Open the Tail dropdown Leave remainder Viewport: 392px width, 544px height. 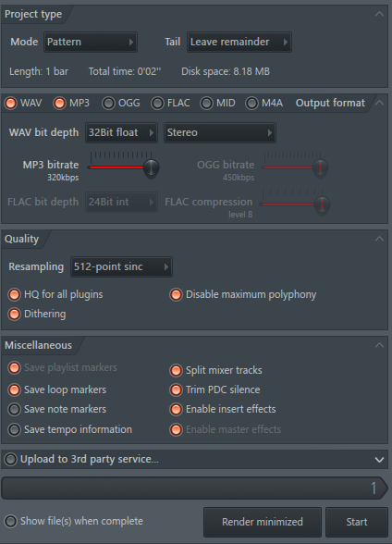(x=239, y=42)
